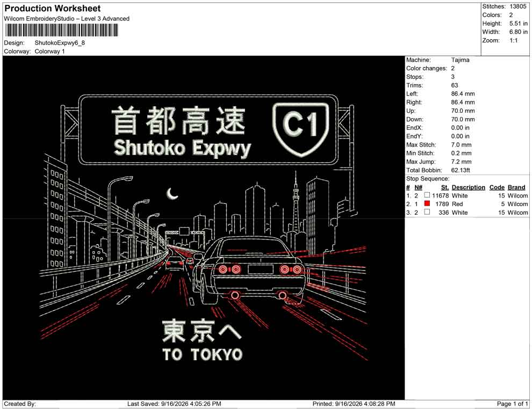Click the min stitch value '0.2 mm'
Viewport: 532px width, 409px height.
(461, 153)
